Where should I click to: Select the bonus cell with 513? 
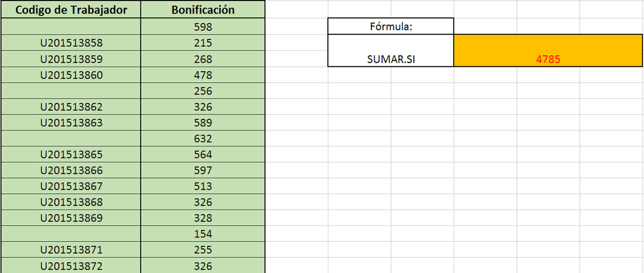click(x=203, y=186)
